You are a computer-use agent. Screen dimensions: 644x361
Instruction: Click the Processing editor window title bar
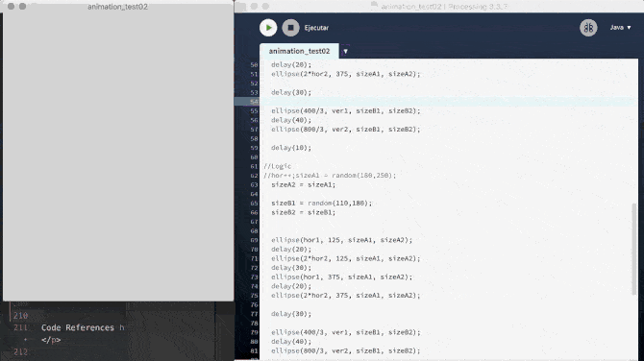pos(439,6)
